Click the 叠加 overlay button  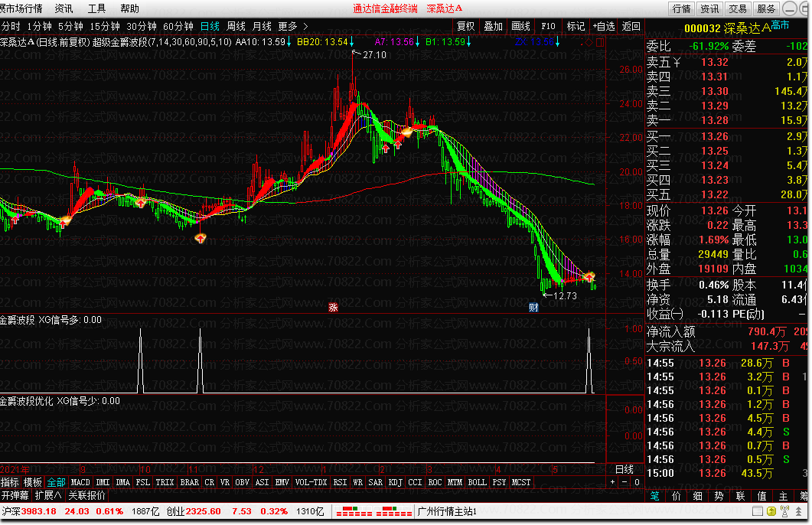tap(493, 27)
